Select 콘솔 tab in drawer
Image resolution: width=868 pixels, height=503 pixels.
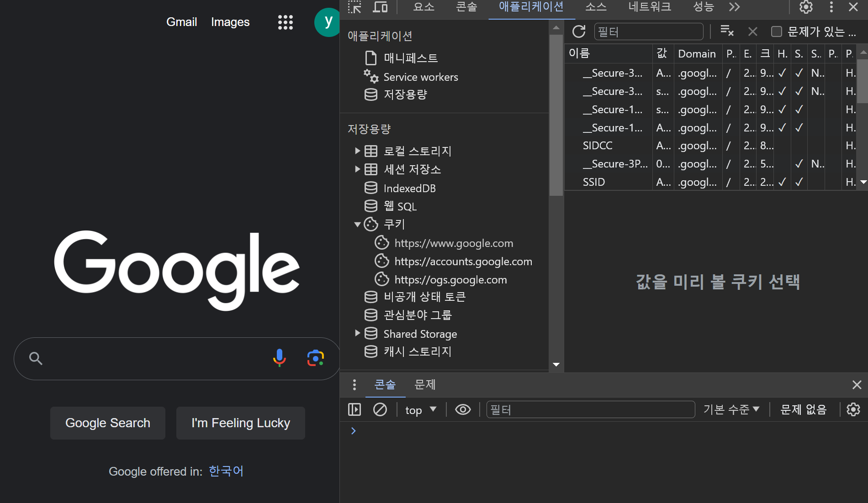pos(385,385)
